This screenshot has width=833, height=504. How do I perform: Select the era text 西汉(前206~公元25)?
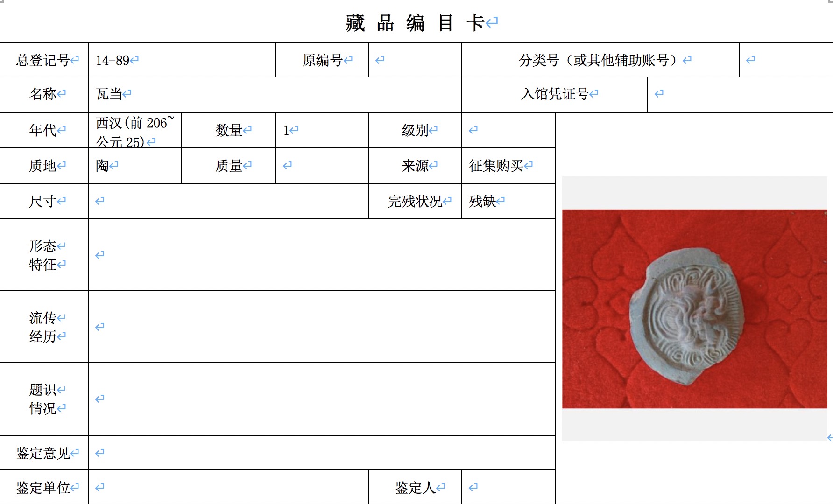pos(134,132)
